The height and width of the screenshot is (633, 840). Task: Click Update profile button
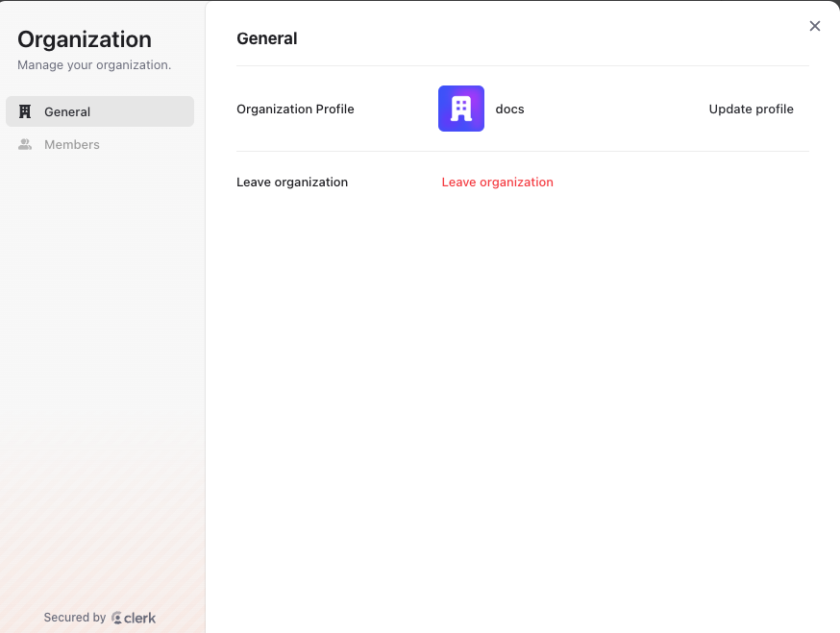tap(751, 110)
